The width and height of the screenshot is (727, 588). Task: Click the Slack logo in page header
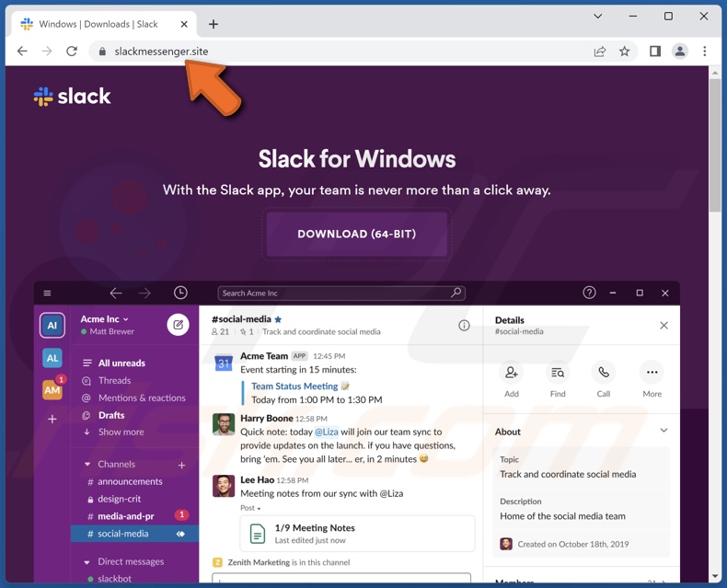click(x=72, y=97)
